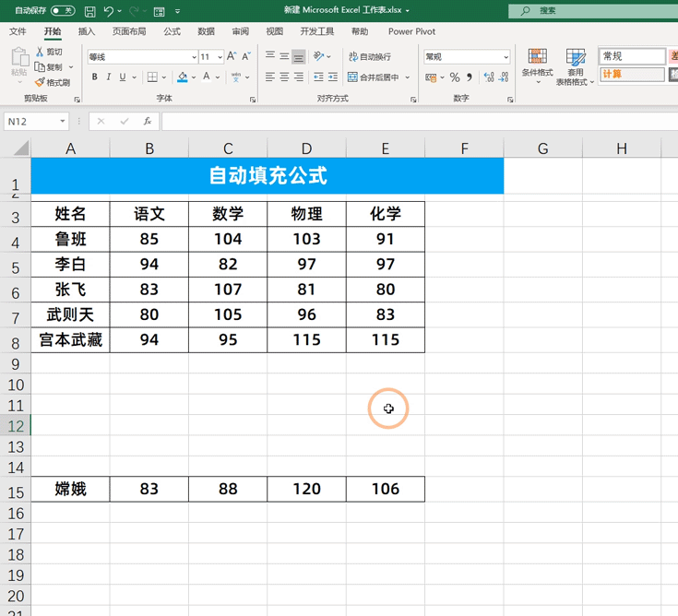Select column D header
The height and width of the screenshot is (616, 678).
[x=306, y=148]
